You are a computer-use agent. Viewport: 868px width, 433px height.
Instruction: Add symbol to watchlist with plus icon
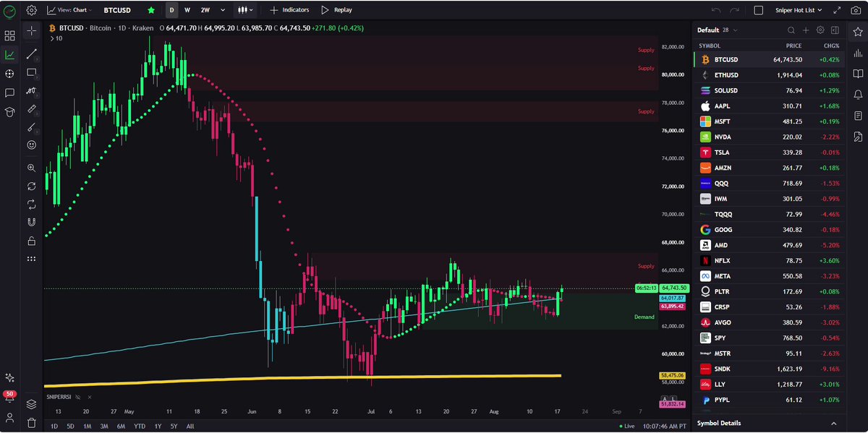coord(806,30)
